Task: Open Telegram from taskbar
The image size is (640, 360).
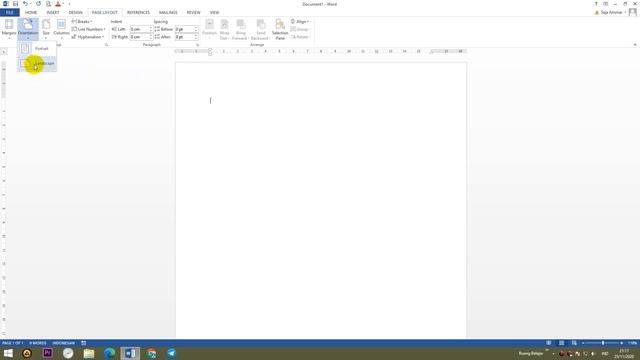Action: 171,353
